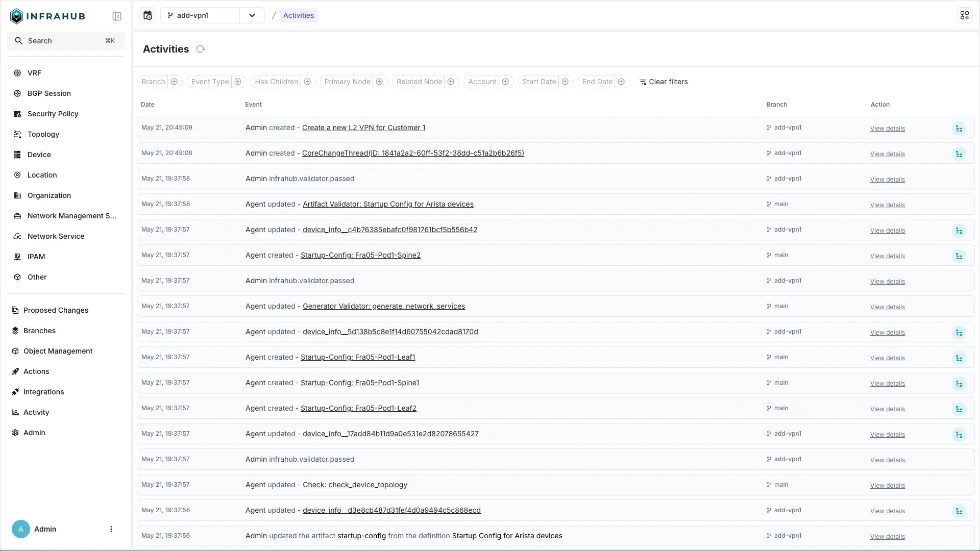Show children of device_info__17add84b event
Viewport: 980px width, 551px height.
pyautogui.click(x=959, y=435)
